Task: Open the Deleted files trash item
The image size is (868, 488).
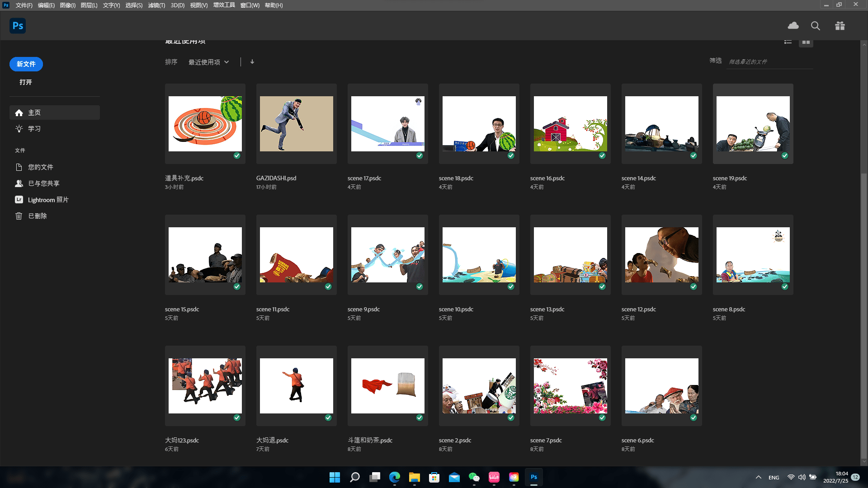Action: (x=37, y=216)
